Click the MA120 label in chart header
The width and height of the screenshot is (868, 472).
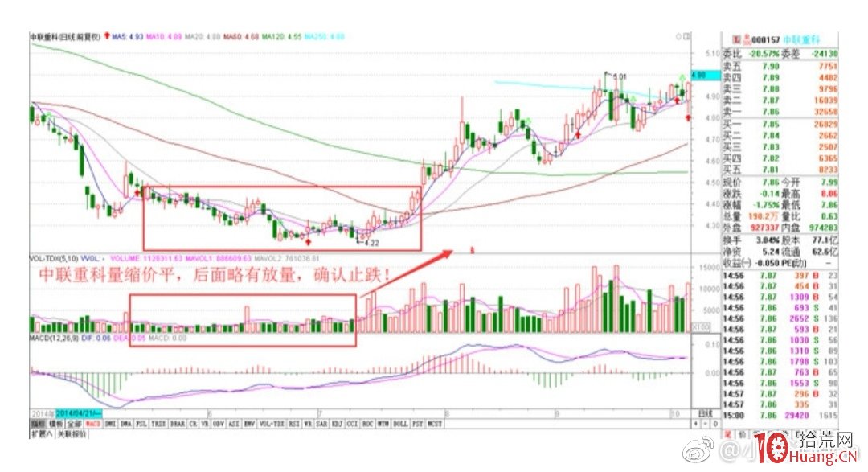[282, 37]
